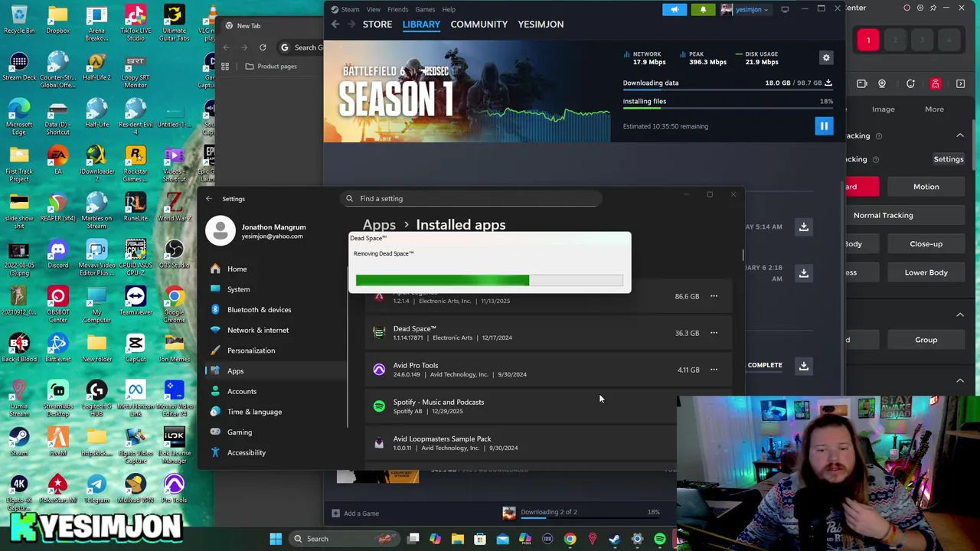Open Spotify from taskbar

[659, 539]
